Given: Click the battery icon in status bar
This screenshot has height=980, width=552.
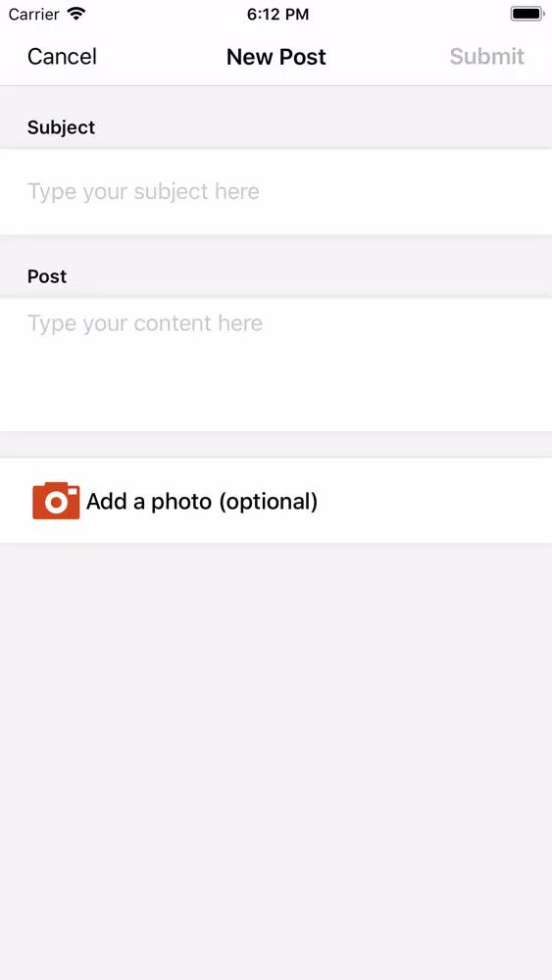Looking at the screenshot, I should [x=527, y=14].
